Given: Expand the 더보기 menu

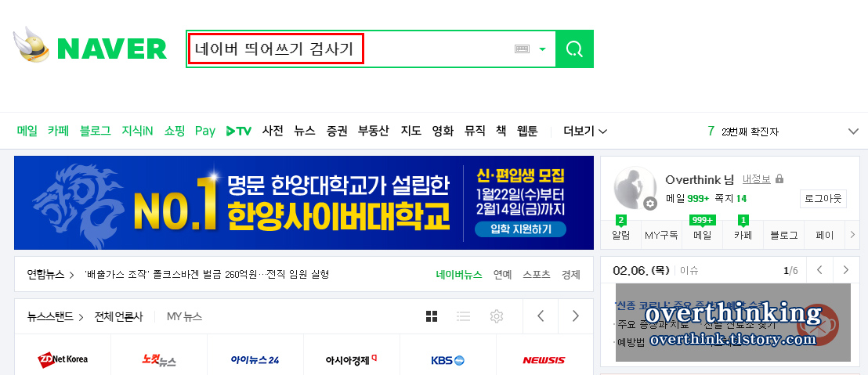Looking at the screenshot, I should [x=585, y=131].
